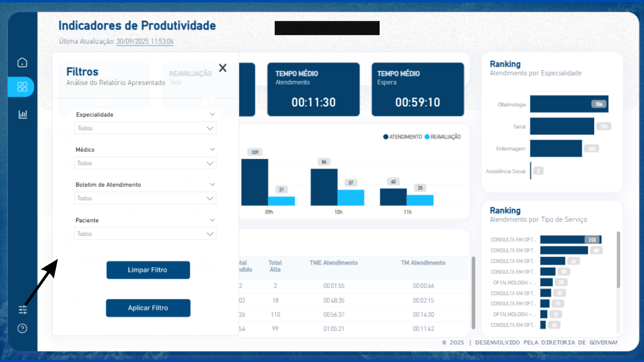Click the 09h ATENDIMENTO bar with 109

pyautogui.click(x=255, y=182)
